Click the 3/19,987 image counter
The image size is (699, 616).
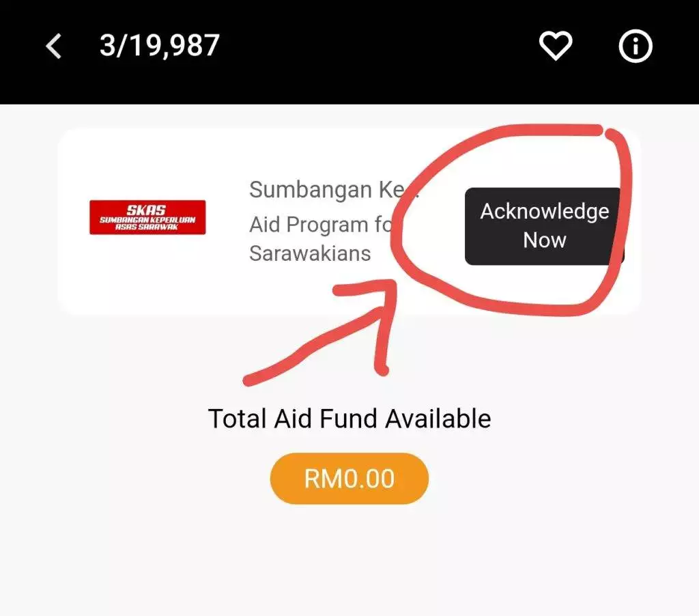160,46
